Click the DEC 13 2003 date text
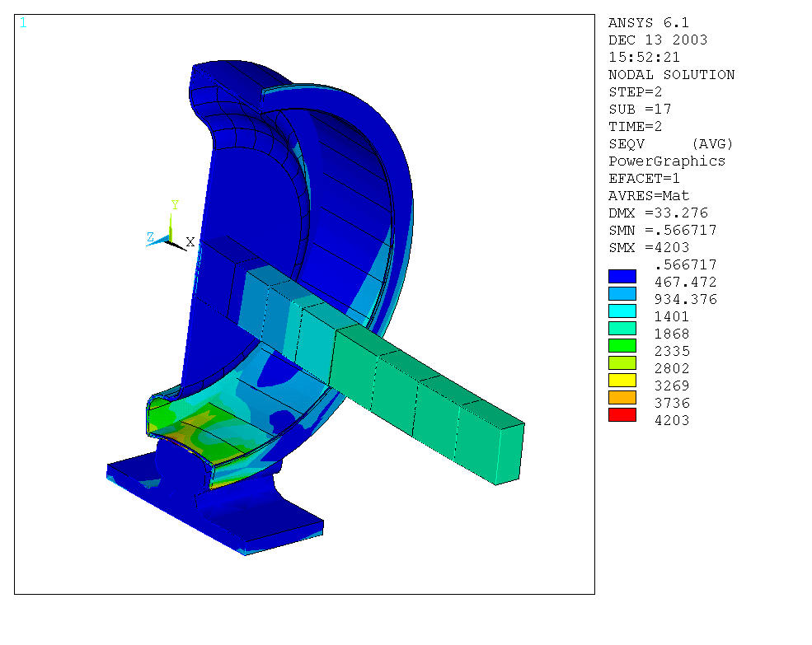This screenshot has height=645, width=812. [x=658, y=40]
